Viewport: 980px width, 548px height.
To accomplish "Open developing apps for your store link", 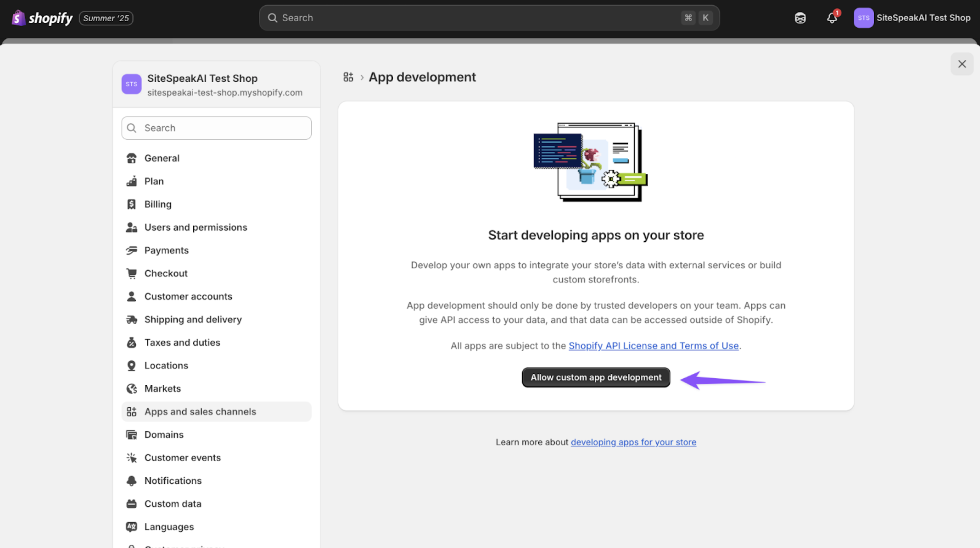I will tap(633, 442).
